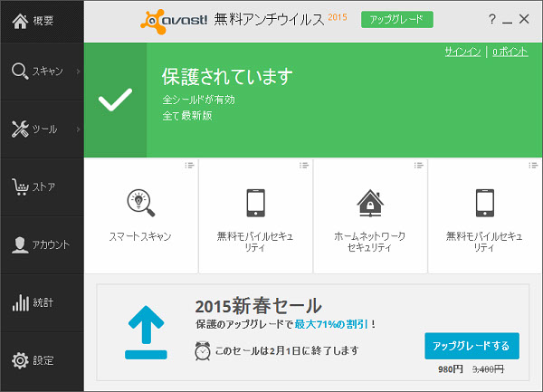The image size is (543, 392).
Task: Open 設定 from the sidebar
Action: pos(42,361)
